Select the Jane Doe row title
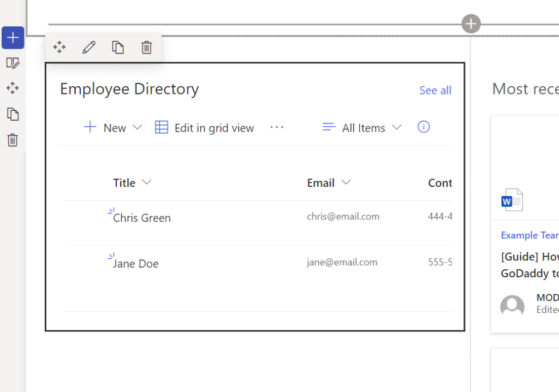Screen dimensions: 559x392 pyautogui.click(x=136, y=264)
